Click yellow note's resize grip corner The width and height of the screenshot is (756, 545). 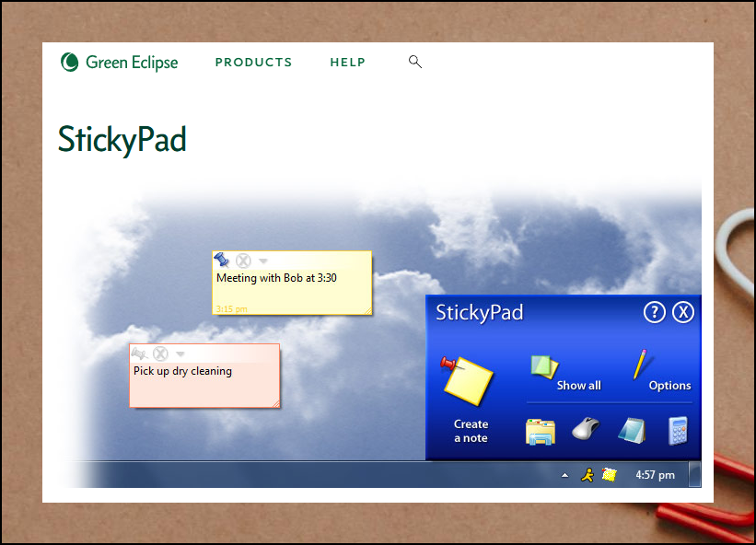pos(368,311)
